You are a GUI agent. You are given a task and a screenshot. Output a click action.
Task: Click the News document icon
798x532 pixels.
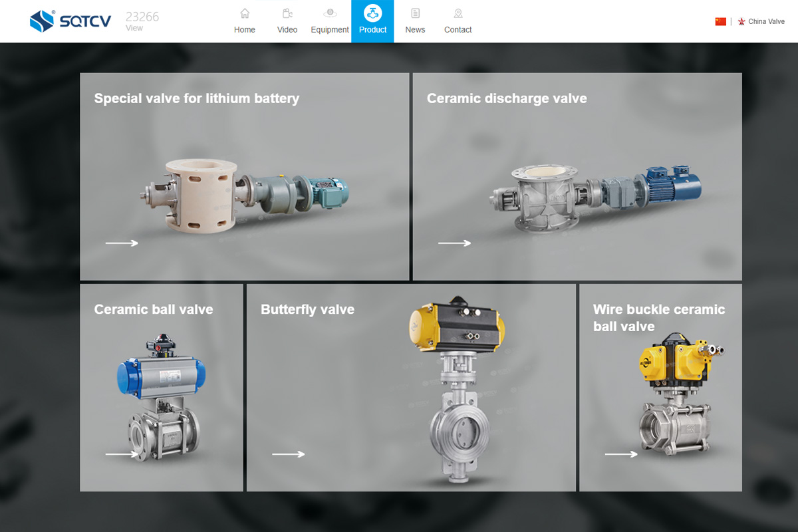[415, 13]
